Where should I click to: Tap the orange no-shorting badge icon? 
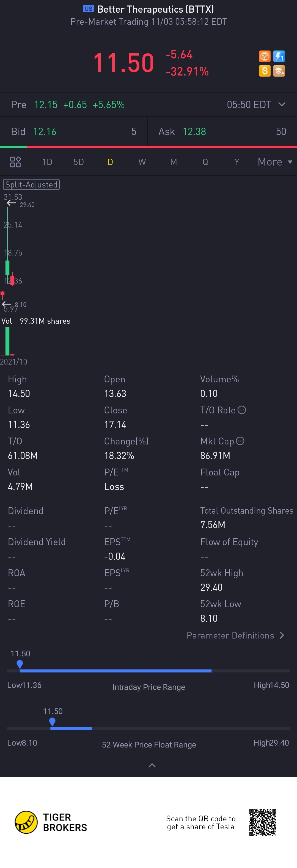(x=265, y=56)
